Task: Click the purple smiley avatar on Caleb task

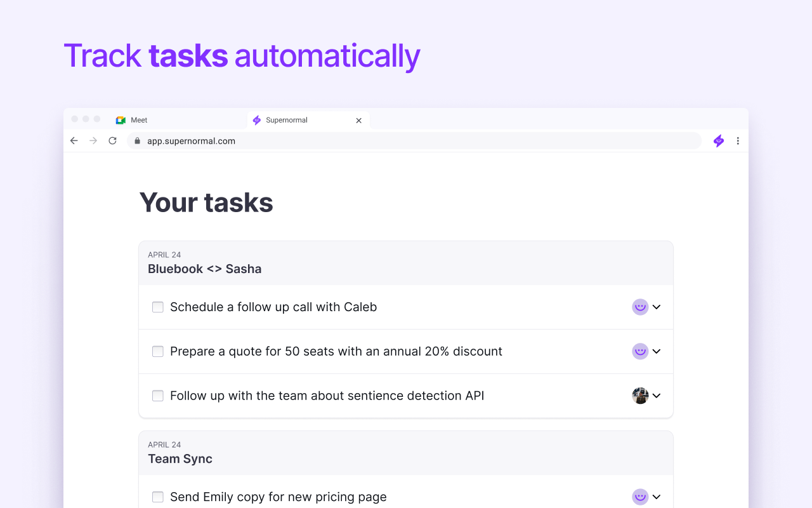Action: 640,307
